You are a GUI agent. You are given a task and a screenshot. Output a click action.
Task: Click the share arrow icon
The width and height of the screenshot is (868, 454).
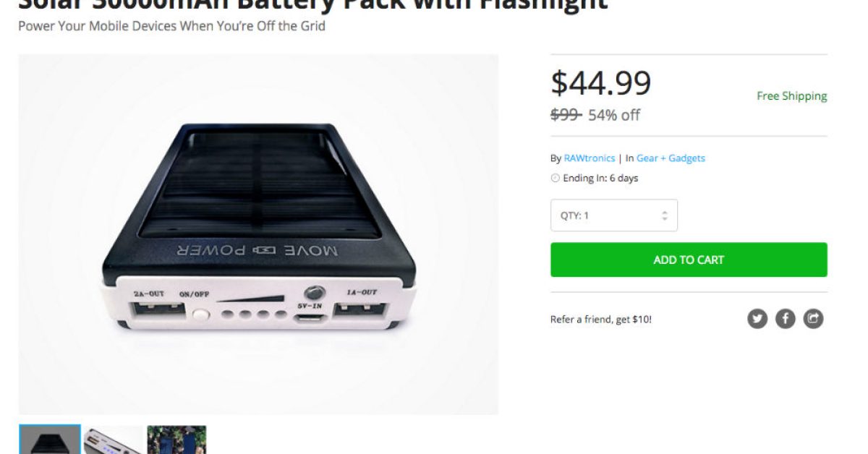[814, 319]
